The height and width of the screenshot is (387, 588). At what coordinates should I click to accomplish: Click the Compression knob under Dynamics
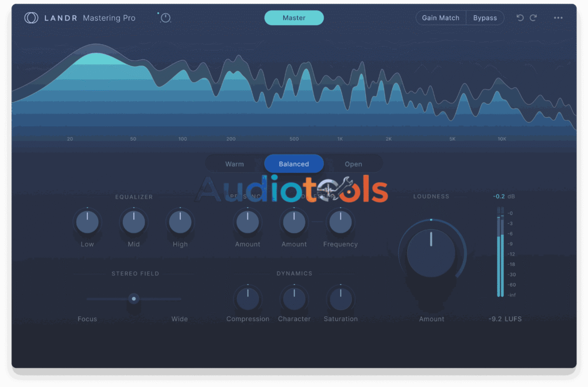248,299
